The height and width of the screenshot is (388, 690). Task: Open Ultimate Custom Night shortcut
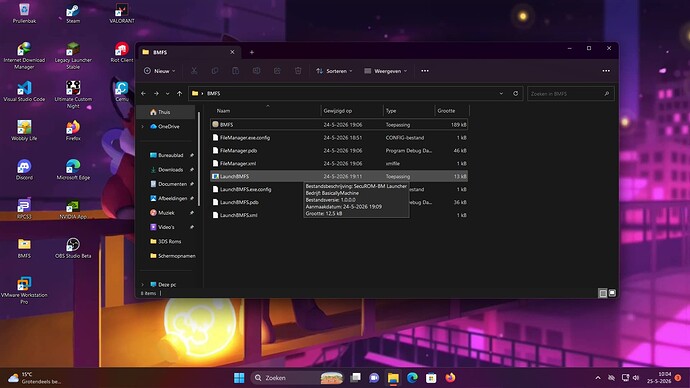pos(73,95)
